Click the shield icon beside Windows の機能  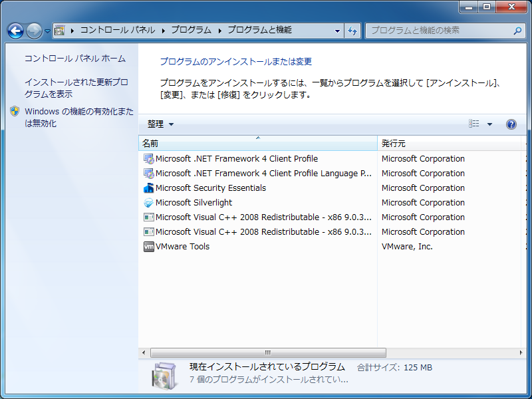pos(15,111)
